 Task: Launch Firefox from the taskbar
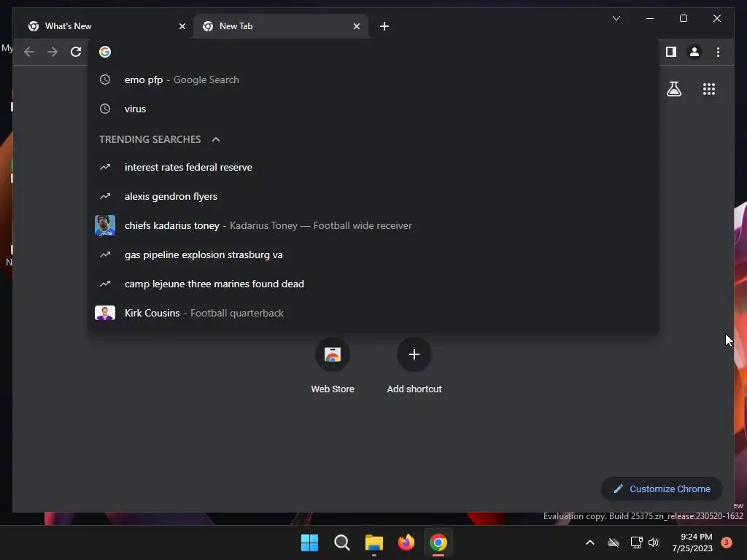pos(406,542)
